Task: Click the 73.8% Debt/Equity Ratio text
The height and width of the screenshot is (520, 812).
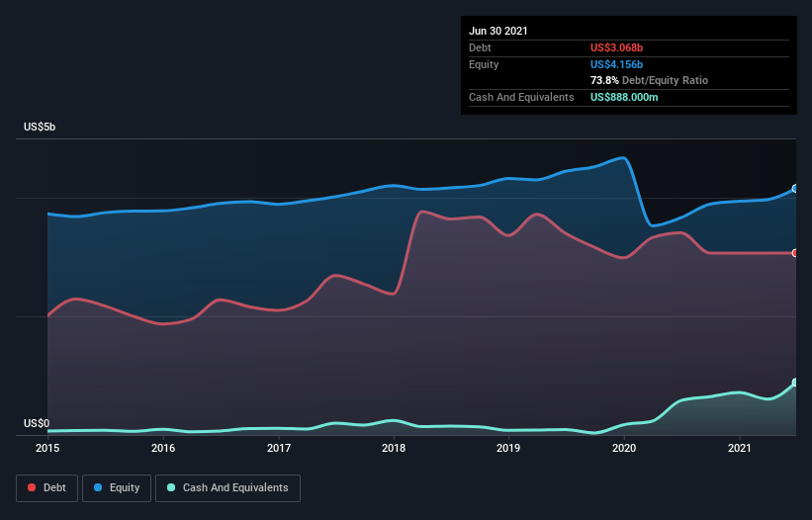Action: point(649,80)
